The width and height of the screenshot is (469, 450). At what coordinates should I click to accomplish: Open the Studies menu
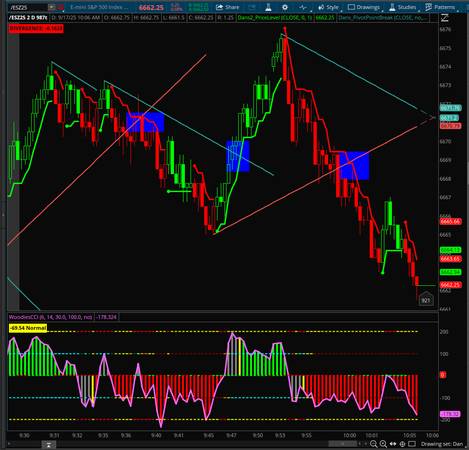(402, 7)
